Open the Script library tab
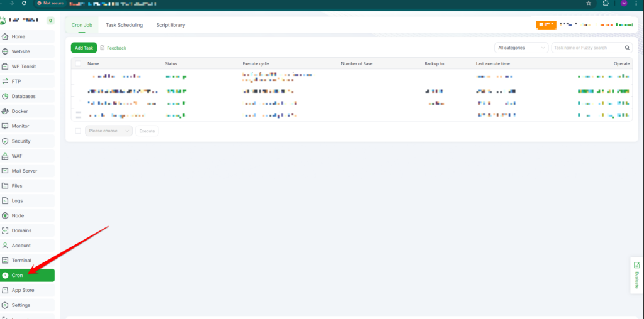Screen dimensions: 644x319 (170, 25)
